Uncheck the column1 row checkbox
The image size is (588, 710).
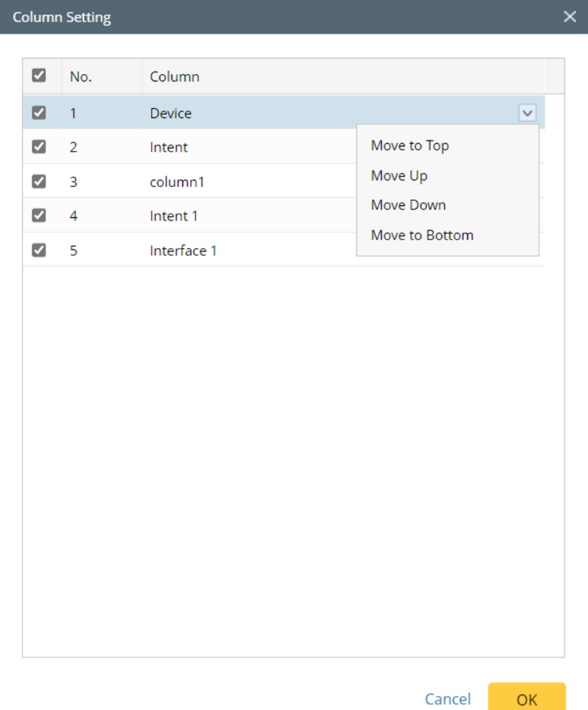[x=39, y=182]
